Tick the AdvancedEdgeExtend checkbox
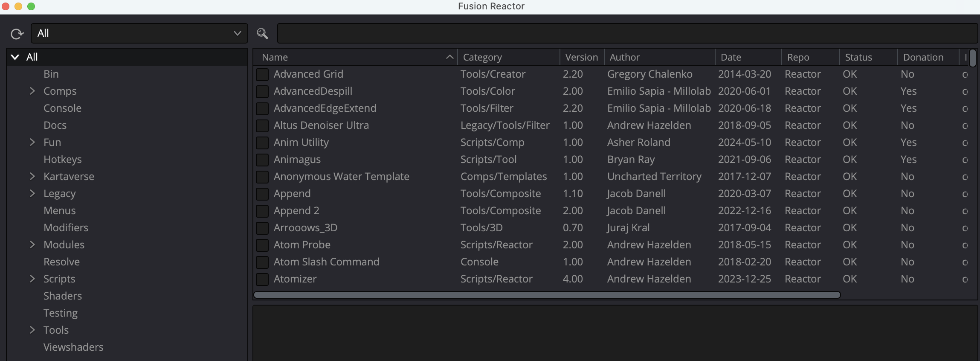Image resolution: width=980 pixels, height=361 pixels. click(x=262, y=108)
